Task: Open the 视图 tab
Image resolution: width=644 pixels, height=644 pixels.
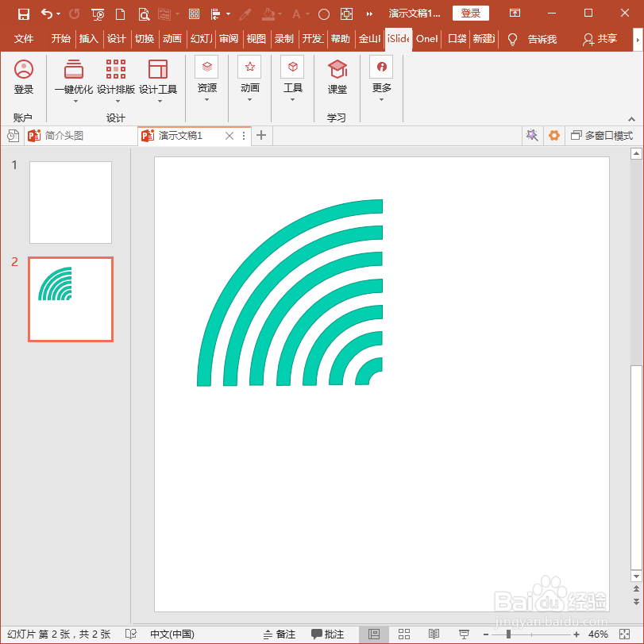Action: 256,39
